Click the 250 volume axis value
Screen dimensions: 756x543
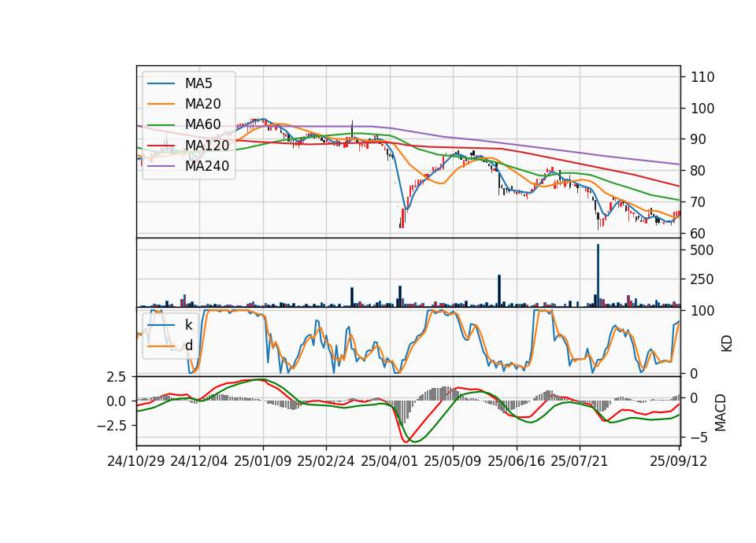click(x=702, y=279)
